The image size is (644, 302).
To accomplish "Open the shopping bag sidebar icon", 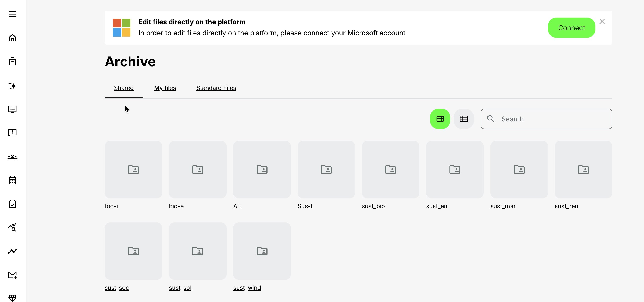I will coord(12,61).
